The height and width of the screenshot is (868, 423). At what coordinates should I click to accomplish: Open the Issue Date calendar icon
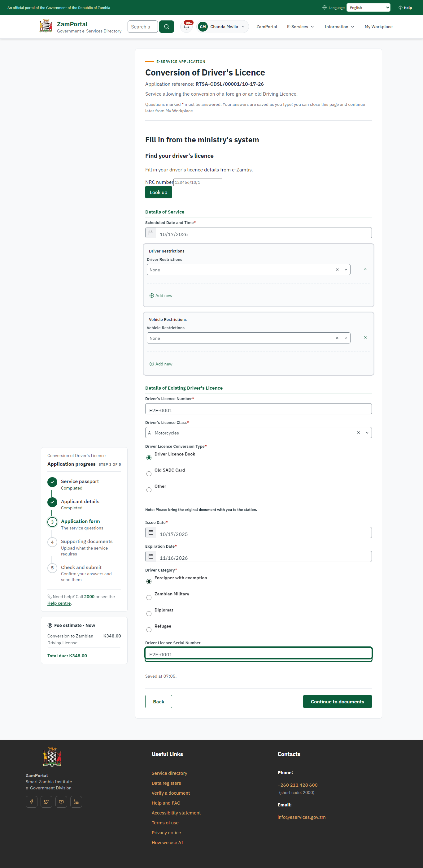coord(151,532)
